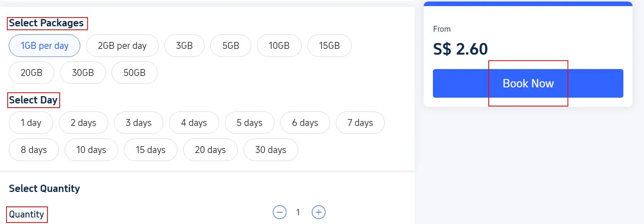This screenshot has width=644, height=224.
Task: Choose the 5GB package option
Action: (x=231, y=45)
